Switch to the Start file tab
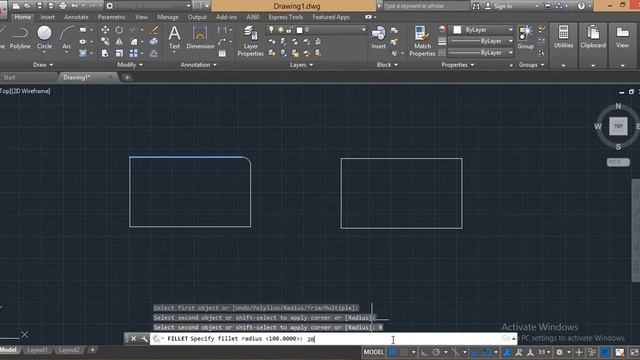This screenshot has width=640, height=360. 9,77
